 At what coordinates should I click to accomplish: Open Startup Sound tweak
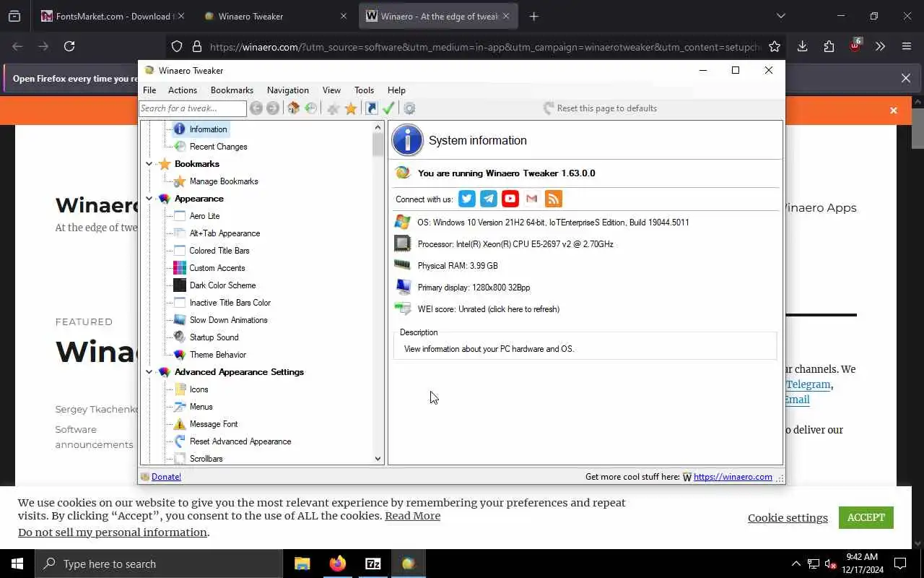[x=206, y=337]
